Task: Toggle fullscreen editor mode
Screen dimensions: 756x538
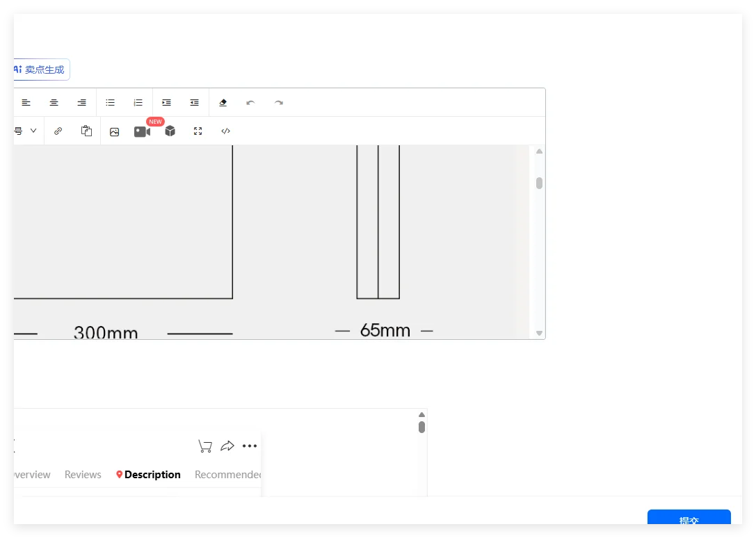Action: click(x=198, y=131)
